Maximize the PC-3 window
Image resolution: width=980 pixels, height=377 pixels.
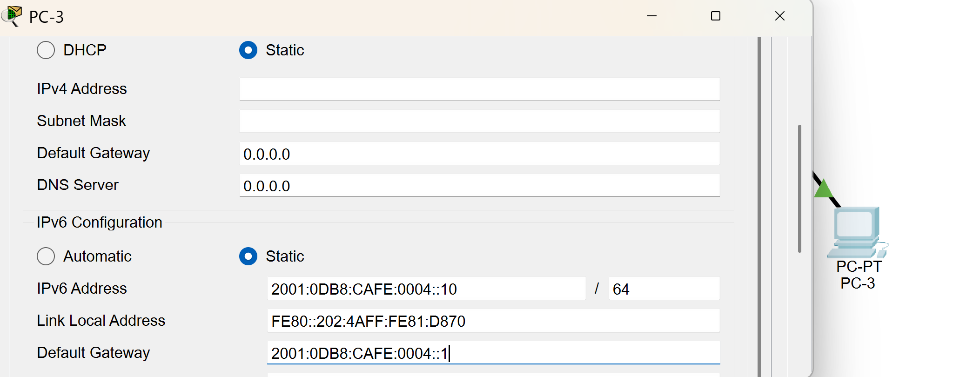click(x=716, y=16)
